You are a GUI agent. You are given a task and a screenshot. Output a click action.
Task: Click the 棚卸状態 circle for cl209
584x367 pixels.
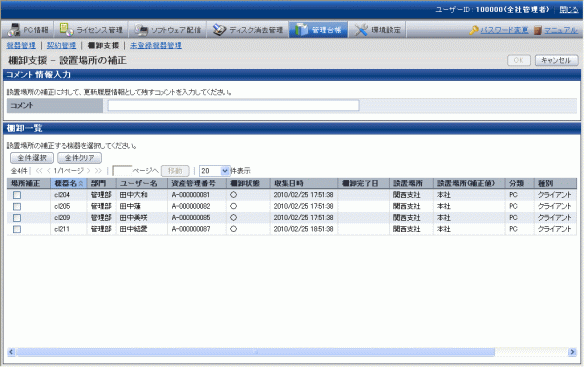pos(234,218)
